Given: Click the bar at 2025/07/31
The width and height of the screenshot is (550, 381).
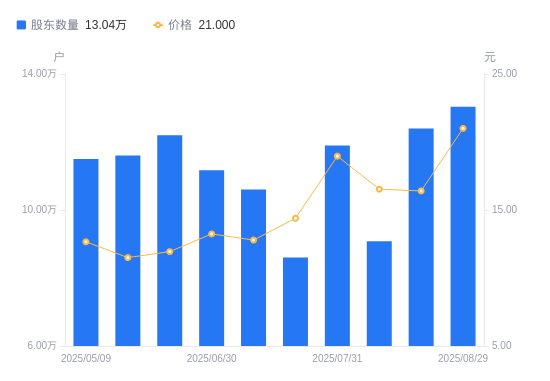Looking at the screenshot, I should tap(337, 246).
